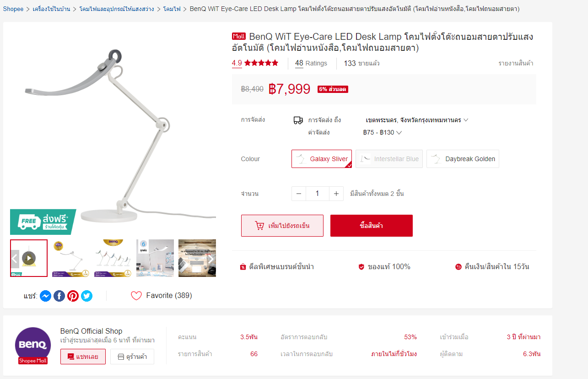Screen dimensions: 588x379
Task: Select Interstellar Blue colour option
Action: 389,159
